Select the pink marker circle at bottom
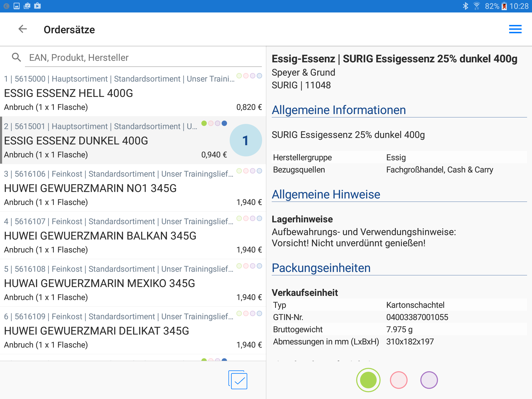 coord(398,380)
